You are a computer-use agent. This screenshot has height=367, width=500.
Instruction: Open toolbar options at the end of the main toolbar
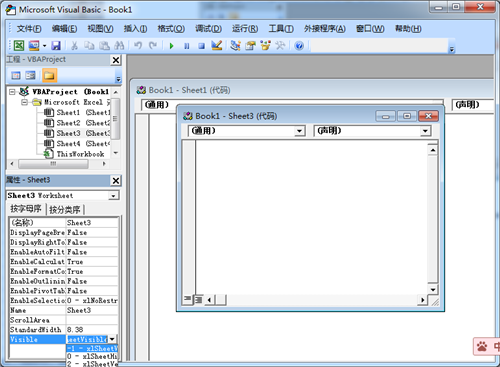coord(452,49)
